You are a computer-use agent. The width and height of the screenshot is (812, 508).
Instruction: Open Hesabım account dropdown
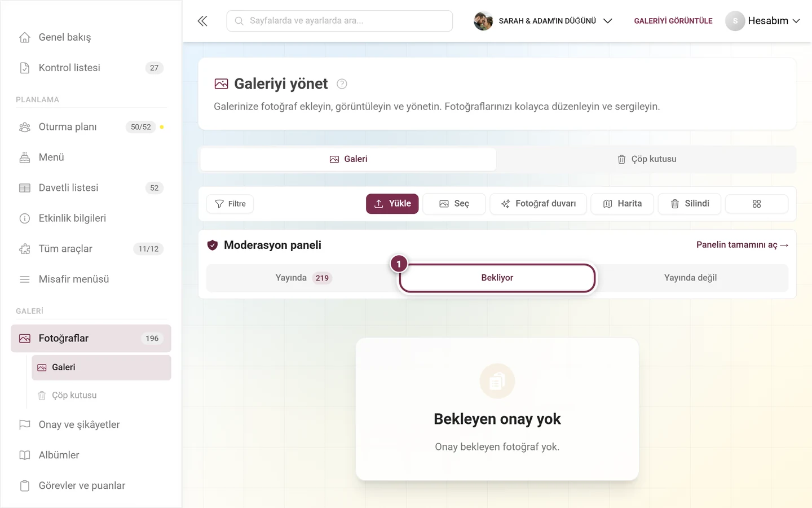762,21
